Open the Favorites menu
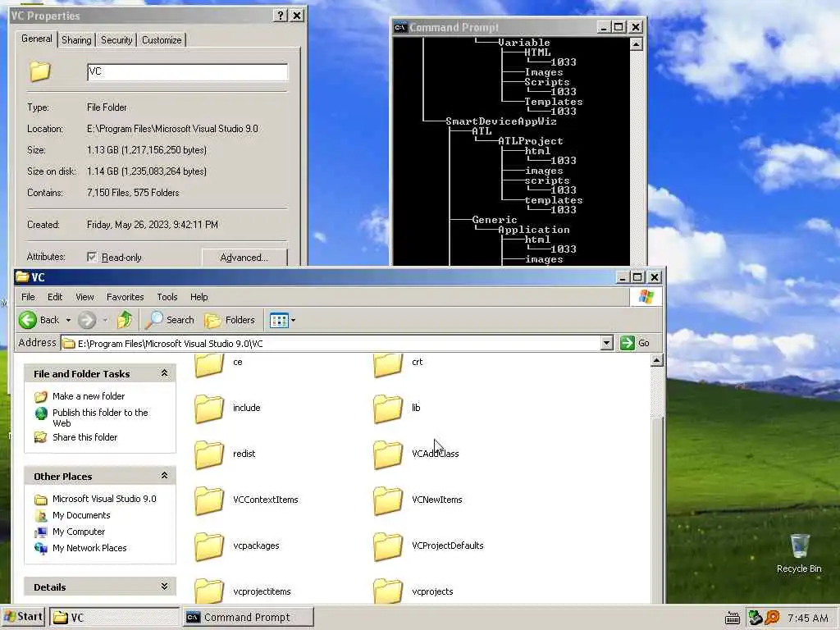840x630 pixels. (125, 297)
